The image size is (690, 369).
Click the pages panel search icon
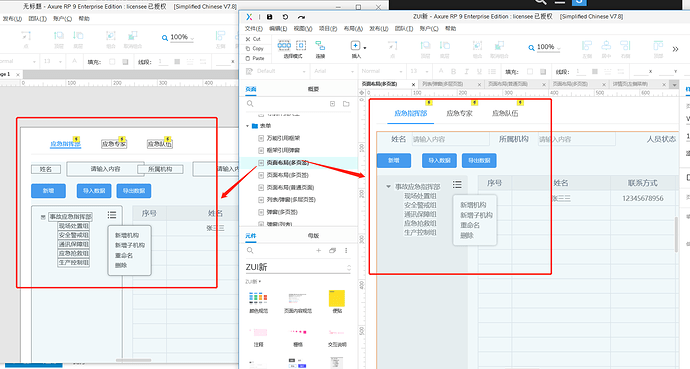pos(250,104)
